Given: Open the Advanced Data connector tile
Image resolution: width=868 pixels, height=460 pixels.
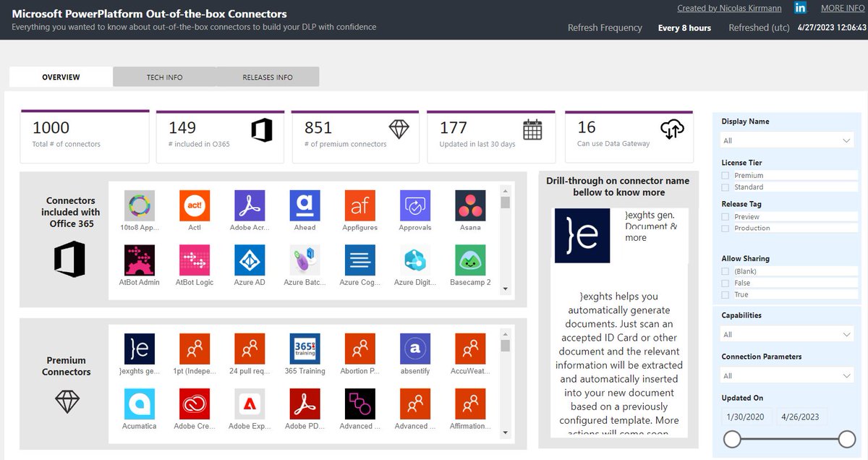Looking at the screenshot, I should (x=360, y=404).
